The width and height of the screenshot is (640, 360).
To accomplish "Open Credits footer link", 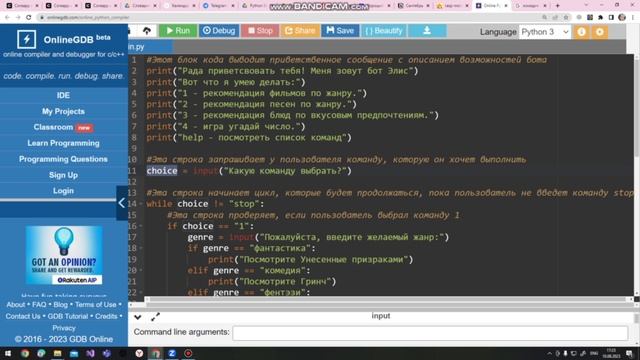I will [106, 316].
